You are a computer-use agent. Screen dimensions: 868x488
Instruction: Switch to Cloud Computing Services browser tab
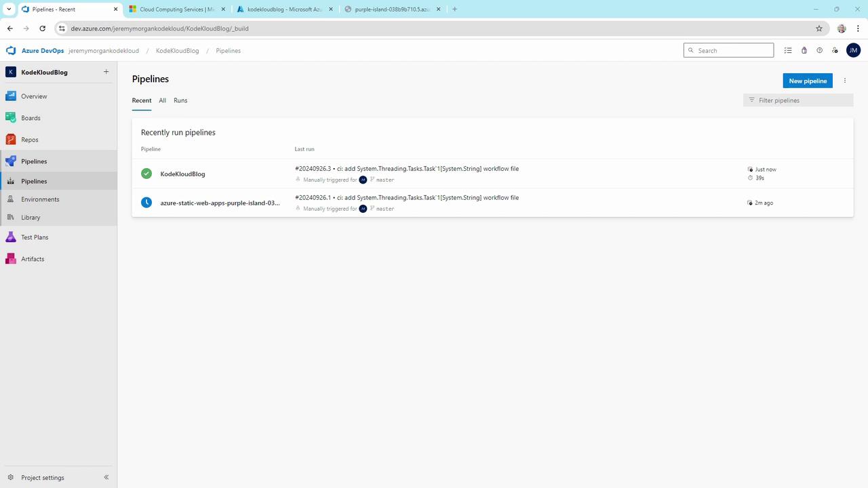point(176,9)
